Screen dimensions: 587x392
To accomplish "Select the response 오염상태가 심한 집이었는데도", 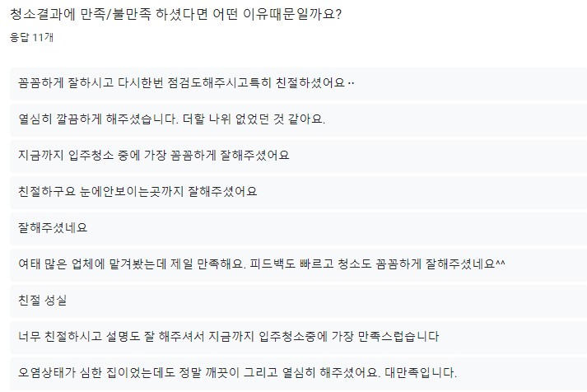I will point(298,373).
